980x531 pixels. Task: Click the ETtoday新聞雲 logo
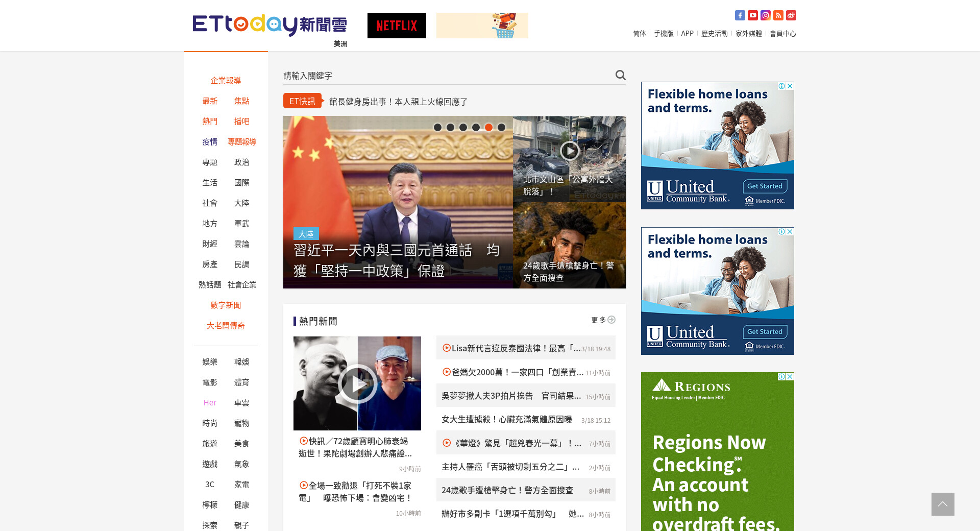(269, 25)
